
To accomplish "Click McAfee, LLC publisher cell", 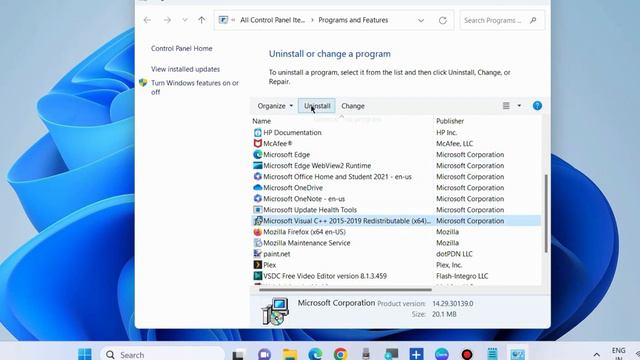I will click(454, 143).
